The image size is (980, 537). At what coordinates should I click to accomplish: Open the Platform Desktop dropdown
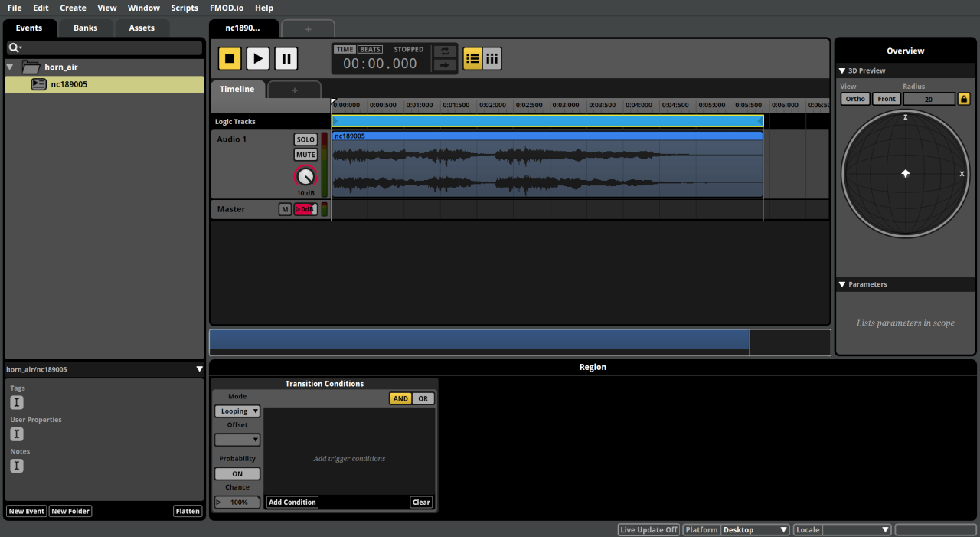click(755, 529)
